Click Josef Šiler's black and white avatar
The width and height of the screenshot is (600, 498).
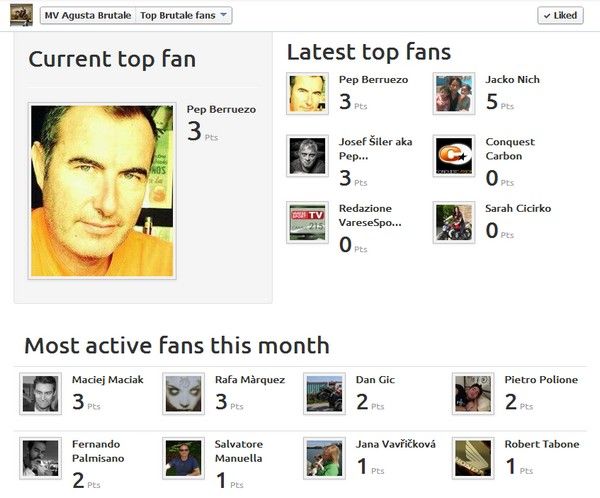tap(306, 156)
